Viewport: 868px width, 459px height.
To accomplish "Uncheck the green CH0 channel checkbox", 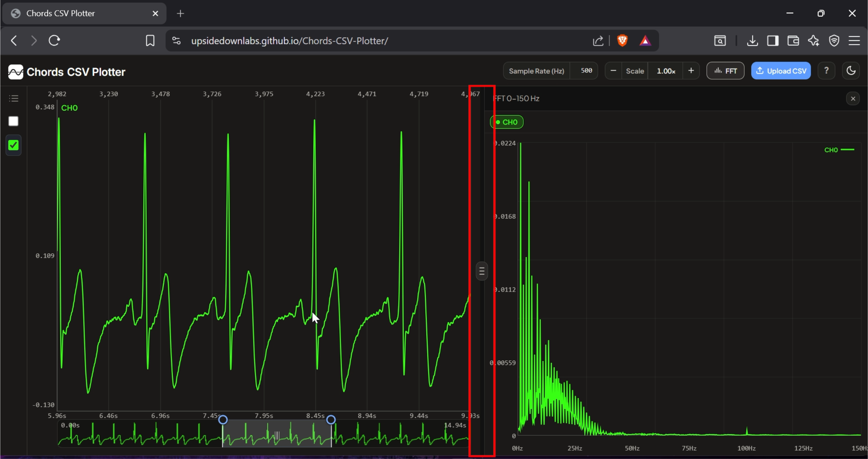I will 14,145.
